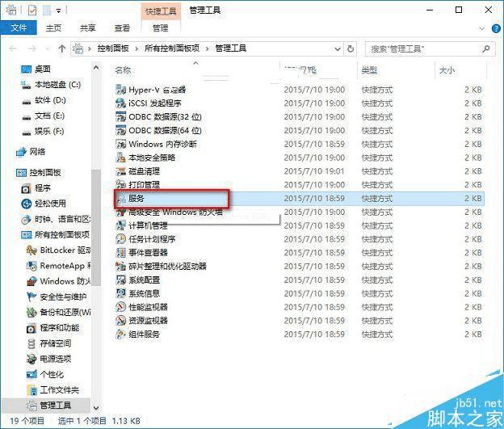Click the navigation pane scroll-down arrow
Image resolution: width=504 pixels, height=429 pixels.
click(x=96, y=407)
